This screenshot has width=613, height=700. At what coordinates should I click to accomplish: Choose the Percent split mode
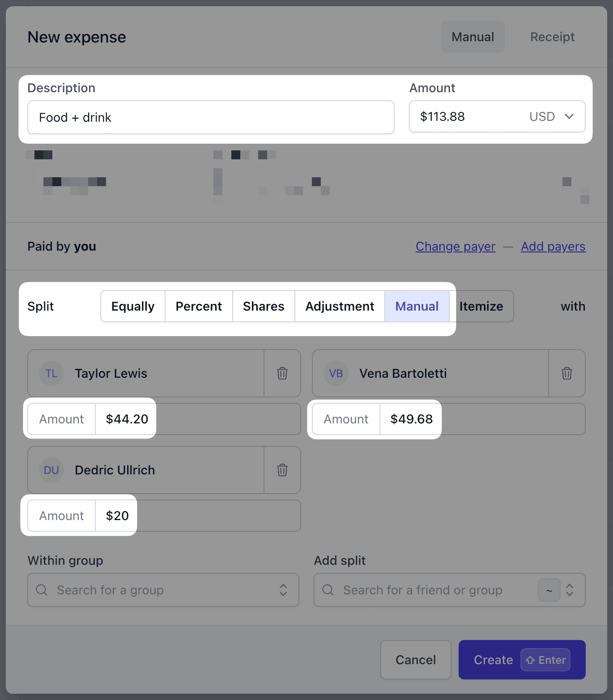(x=199, y=306)
